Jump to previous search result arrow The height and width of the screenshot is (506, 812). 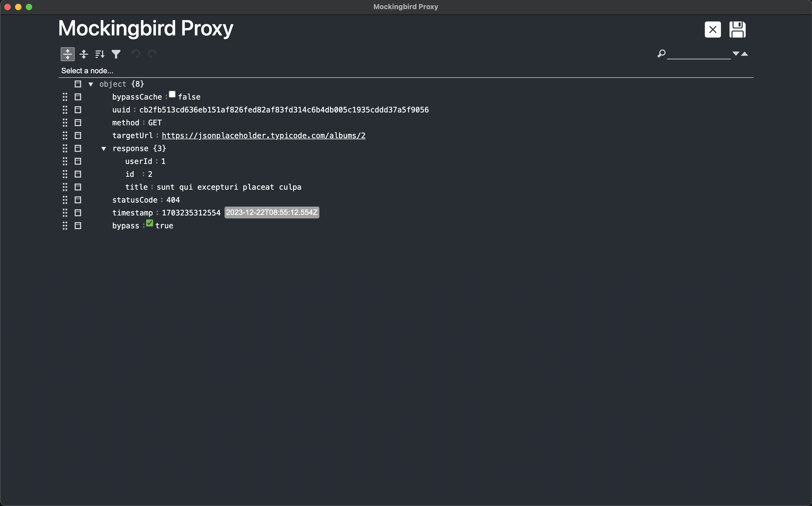pos(745,54)
